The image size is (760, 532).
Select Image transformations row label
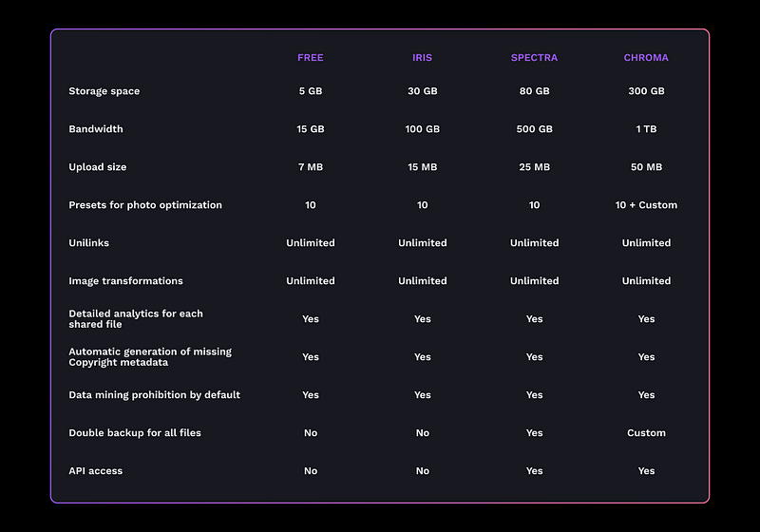126,281
